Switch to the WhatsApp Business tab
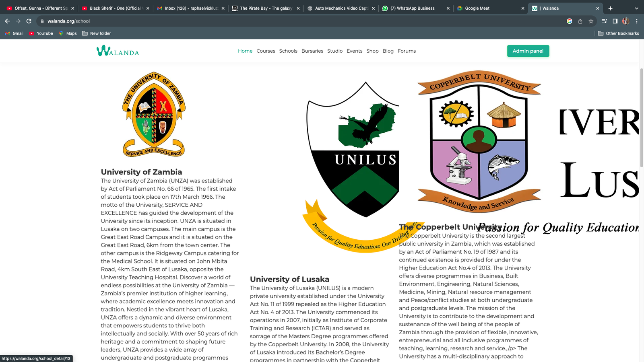Viewport: 644px width, 362px height. [x=415, y=8]
